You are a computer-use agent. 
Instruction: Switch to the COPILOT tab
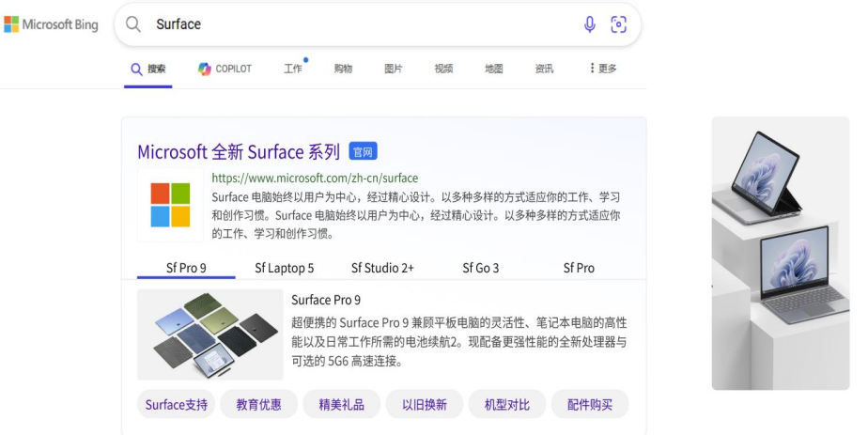click(x=225, y=69)
